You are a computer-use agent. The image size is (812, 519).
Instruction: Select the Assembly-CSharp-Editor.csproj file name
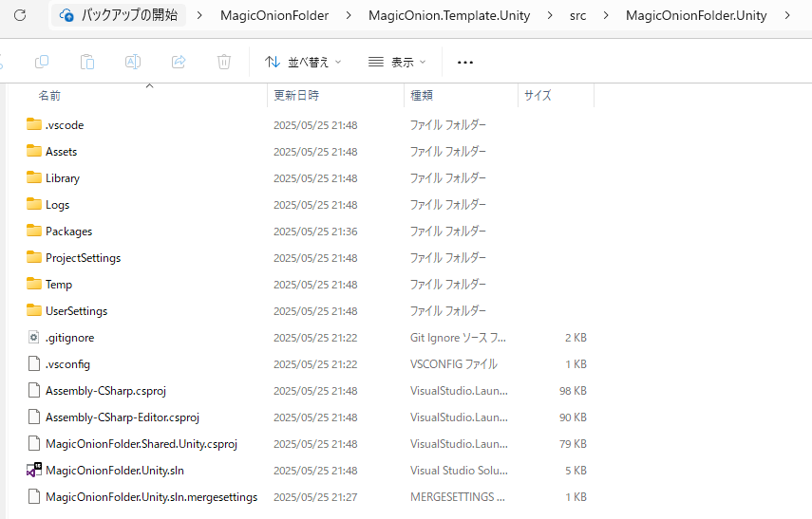point(123,417)
